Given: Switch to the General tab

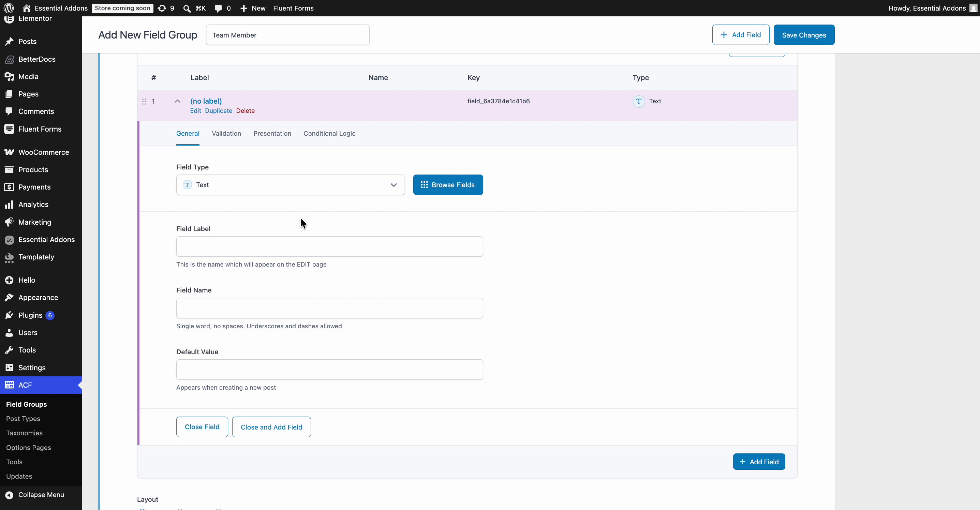Looking at the screenshot, I should (188, 134).
